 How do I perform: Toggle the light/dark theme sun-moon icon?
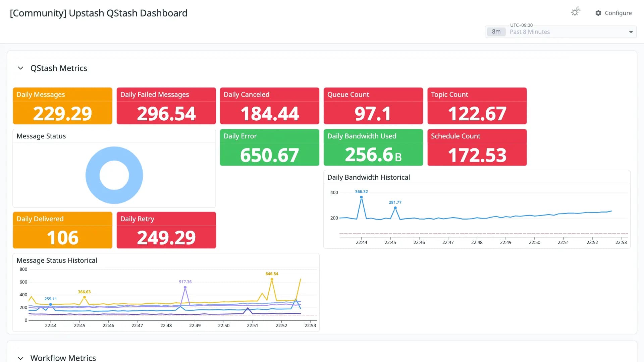click(x=575, y=12)
